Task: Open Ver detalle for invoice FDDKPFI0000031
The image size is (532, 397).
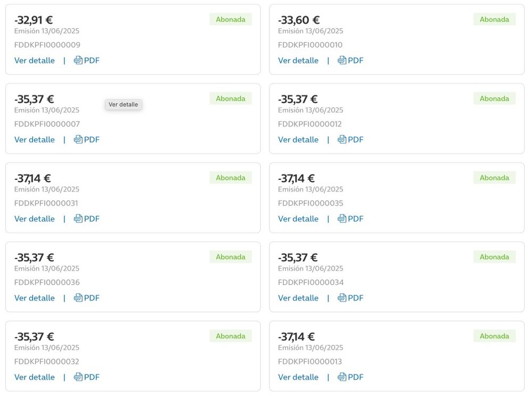Action: click(x=35, y=219)
